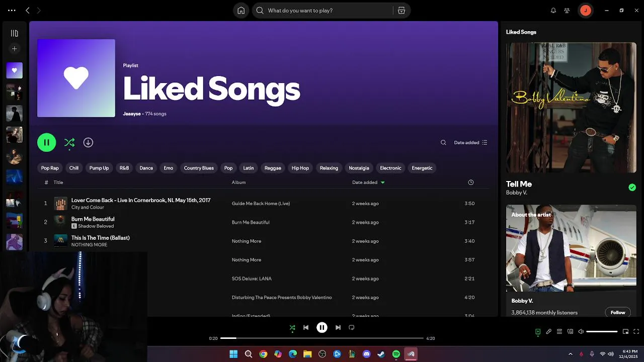Skip to previous track
Image resolution: width=644 pixels, height=362 pixels.
click(306, 328)
